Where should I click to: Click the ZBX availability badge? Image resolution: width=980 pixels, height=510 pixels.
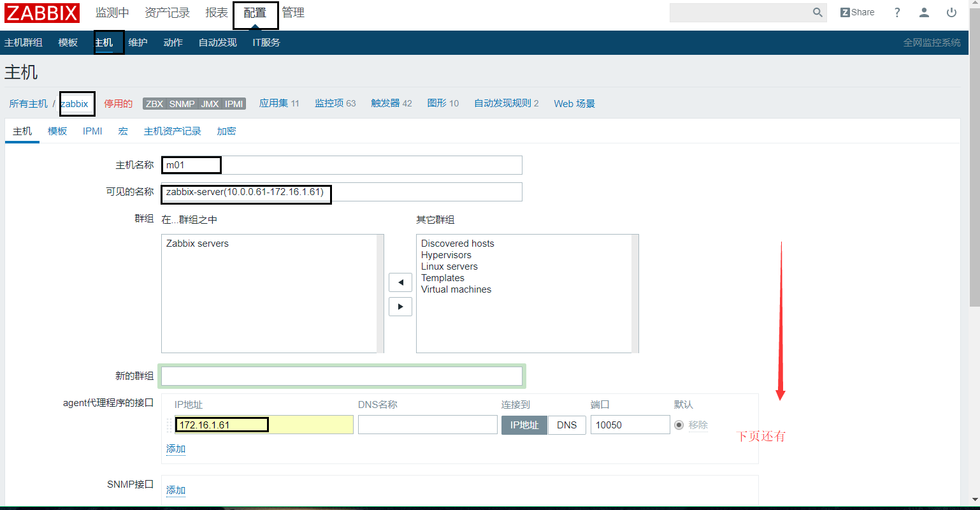[x=154, y=104]
